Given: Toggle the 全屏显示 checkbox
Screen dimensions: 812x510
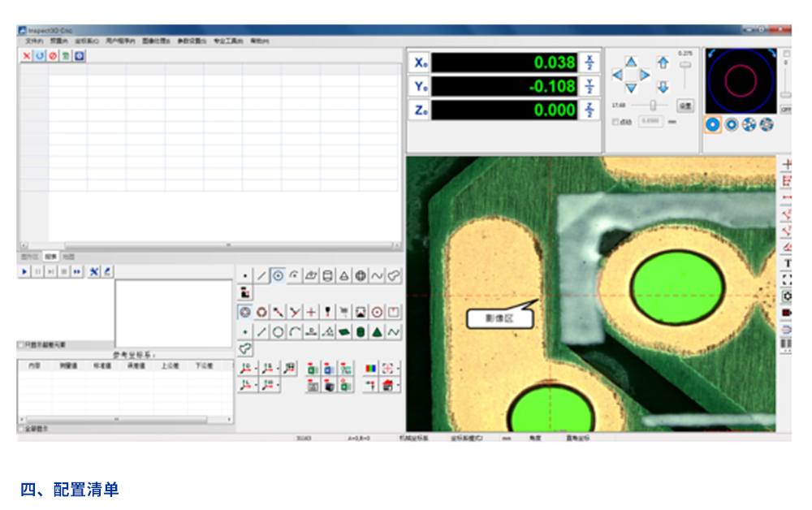Looking at the screenshot, I should tap(21, 428).
